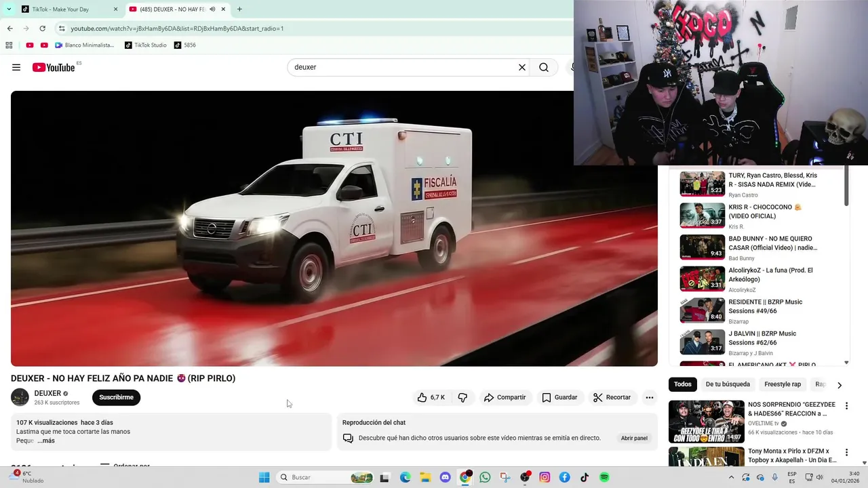868x488 pixels.
Task: Select De tu búsqueda filter chip
Action: (x=728, y=384)
